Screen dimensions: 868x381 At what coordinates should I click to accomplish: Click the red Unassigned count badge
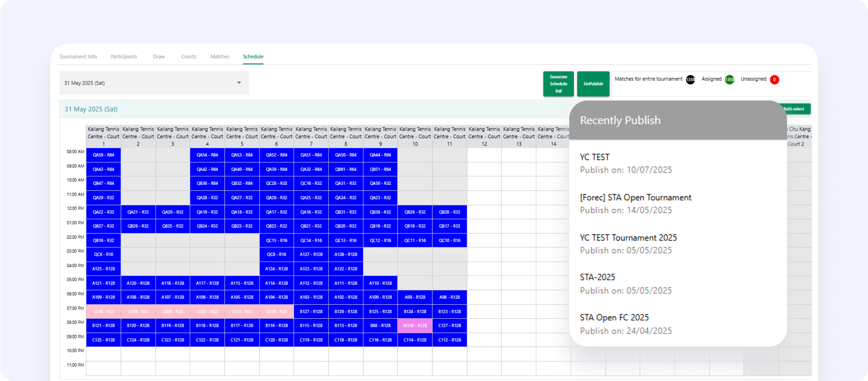(774, 80)
